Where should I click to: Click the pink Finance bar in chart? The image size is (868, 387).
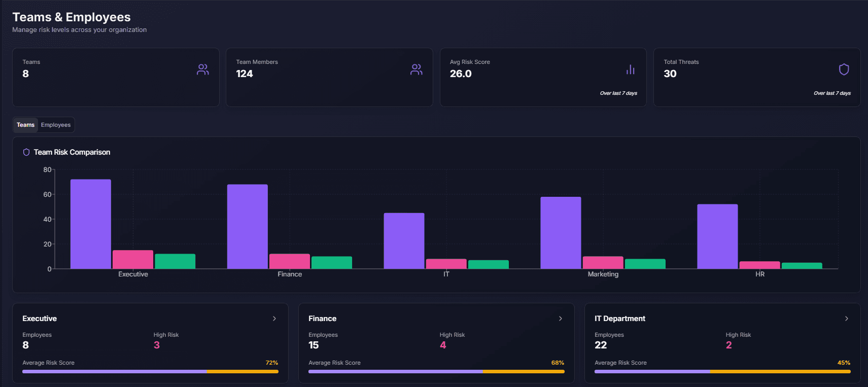(x=290, y=261)
